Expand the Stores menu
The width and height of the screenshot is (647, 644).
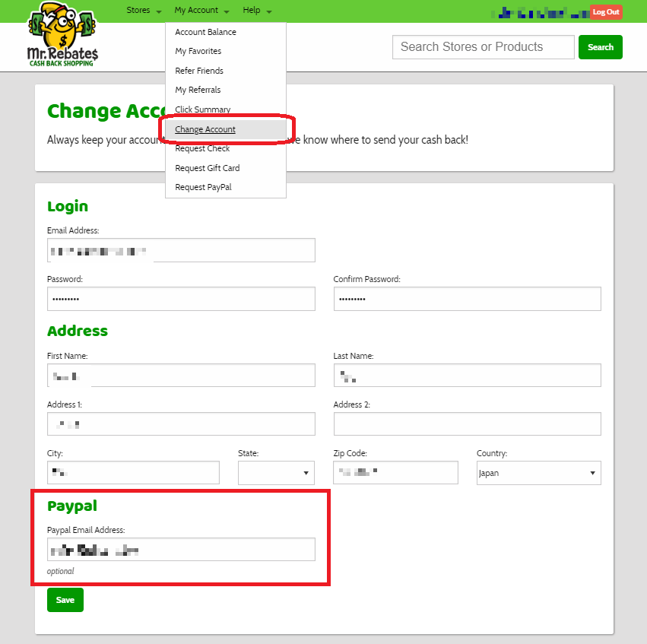point(143,11)
